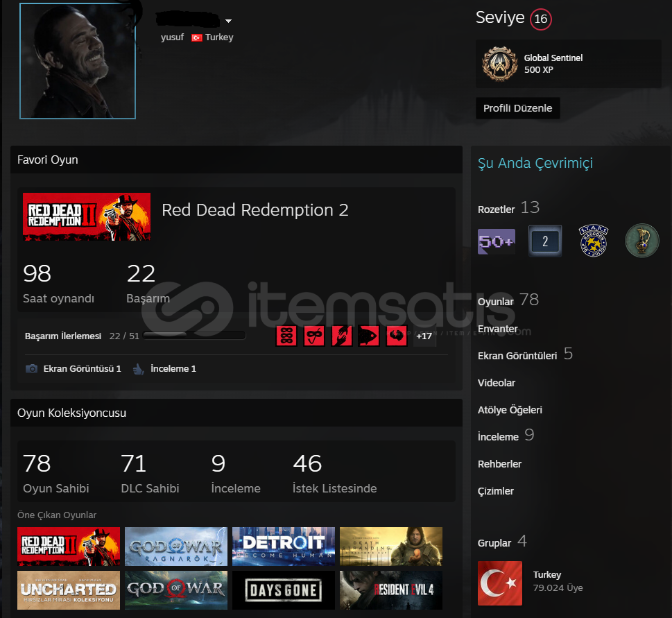Open the golden jug badge
The image size is (672, 618).
pyautogui.click(x=641, y=241)
